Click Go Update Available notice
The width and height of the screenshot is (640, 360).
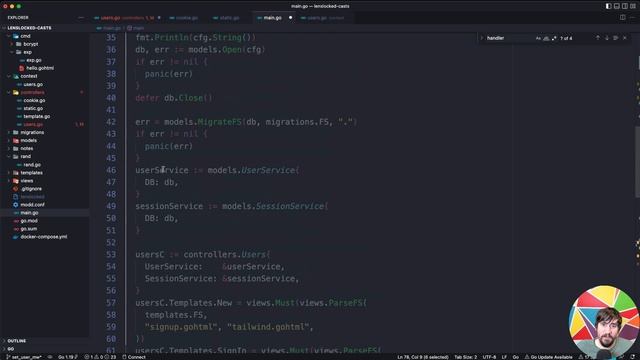click(548, 357)
